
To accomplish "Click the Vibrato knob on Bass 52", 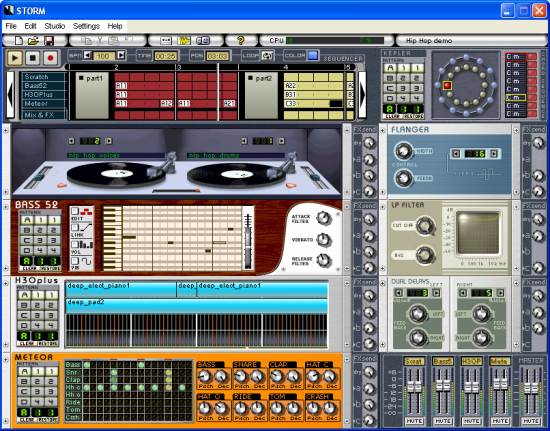I will coord(324,240).
